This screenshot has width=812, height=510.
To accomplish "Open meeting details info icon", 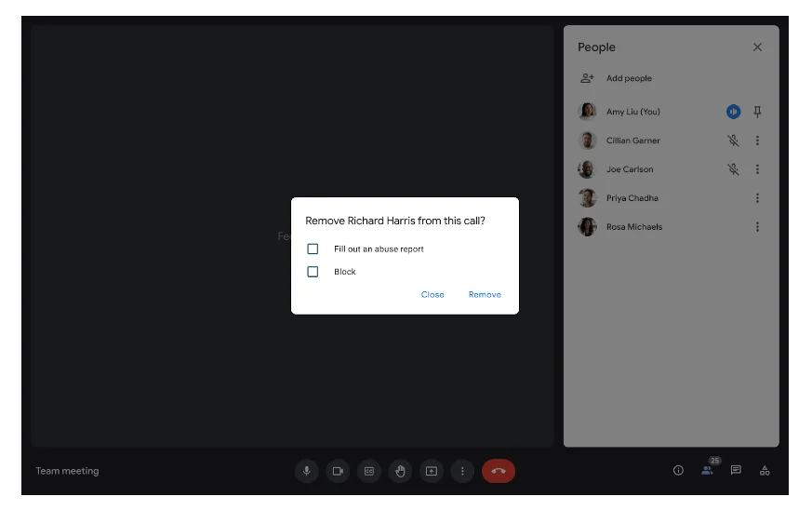I will (x=678, y=471).
